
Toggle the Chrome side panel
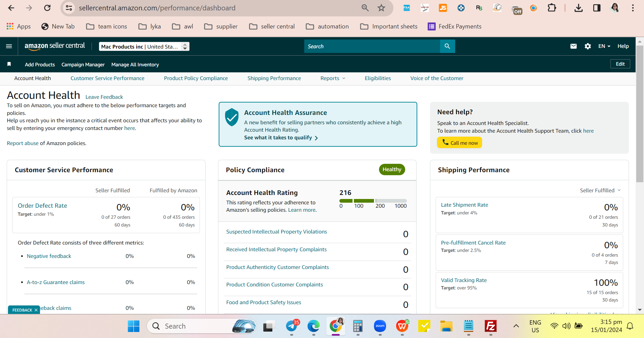pos(597,8)
